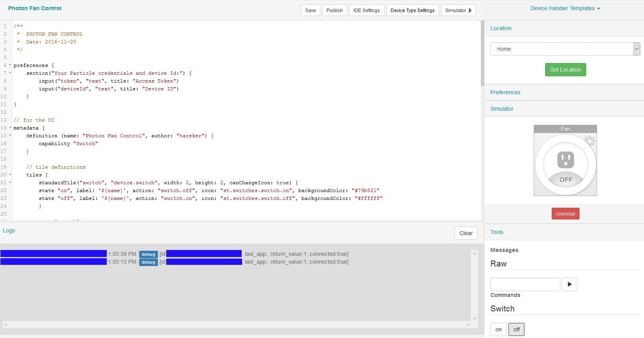Click the Date: 2016-11-25 comment line
Viewport: 644px width, 338px height.
click(47, 42)
